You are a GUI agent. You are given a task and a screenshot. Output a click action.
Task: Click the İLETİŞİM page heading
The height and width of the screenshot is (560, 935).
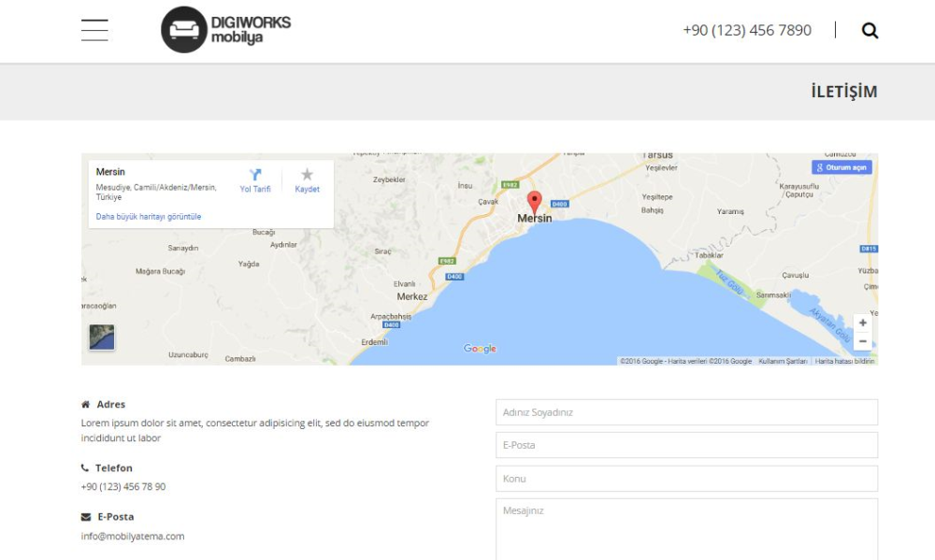pyautogui.click(x=843, y=92)
